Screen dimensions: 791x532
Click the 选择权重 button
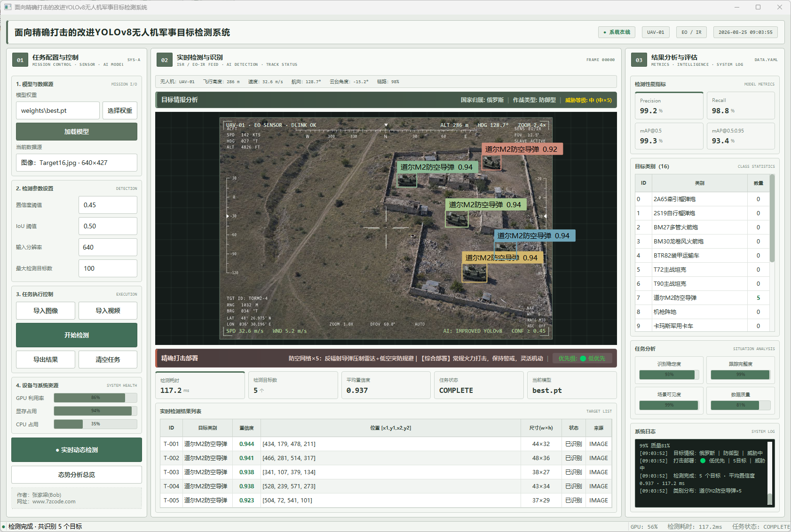coord(120,110)
